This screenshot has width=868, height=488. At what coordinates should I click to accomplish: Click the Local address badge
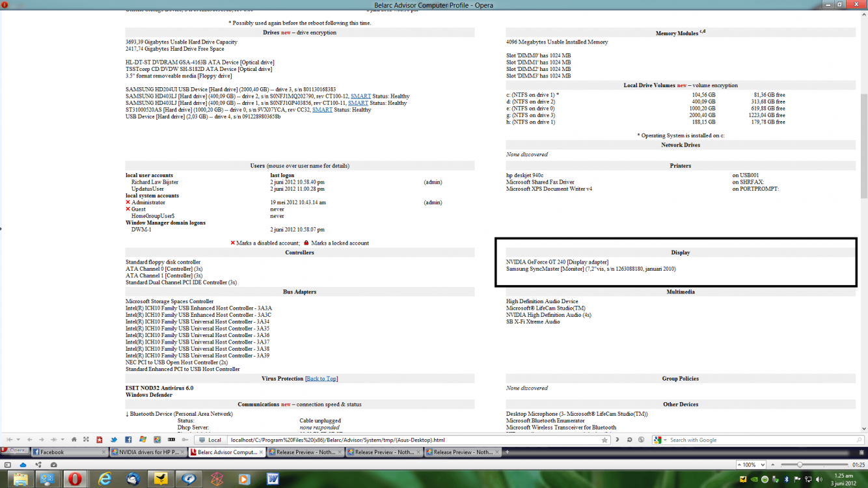(211, 440)
